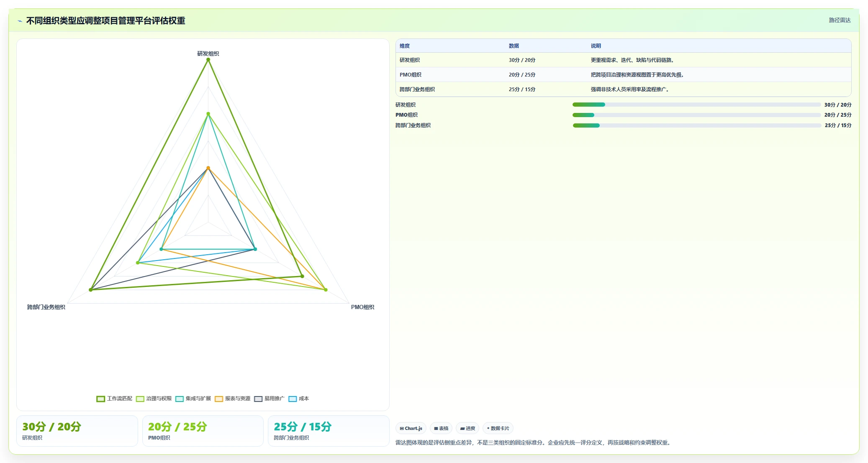This screenshot has width=868, height=463.
Task: Click the PMO组织 progress bar
Action: click(x=696, y=115)
